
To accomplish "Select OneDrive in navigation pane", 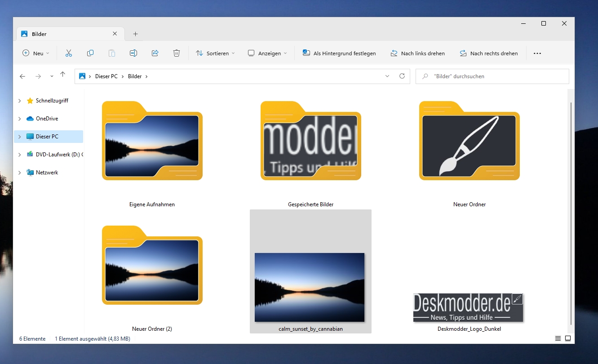I will tap(49, 119).
